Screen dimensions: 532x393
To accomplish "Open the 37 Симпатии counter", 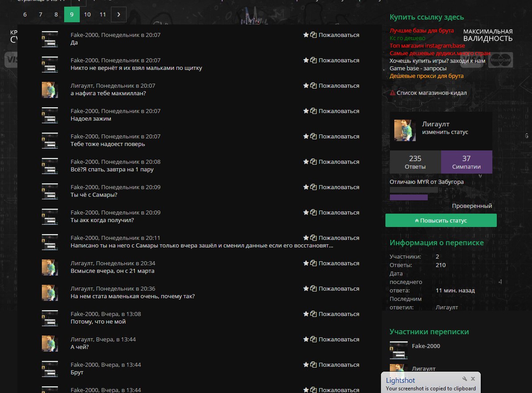I will [467, 162].
